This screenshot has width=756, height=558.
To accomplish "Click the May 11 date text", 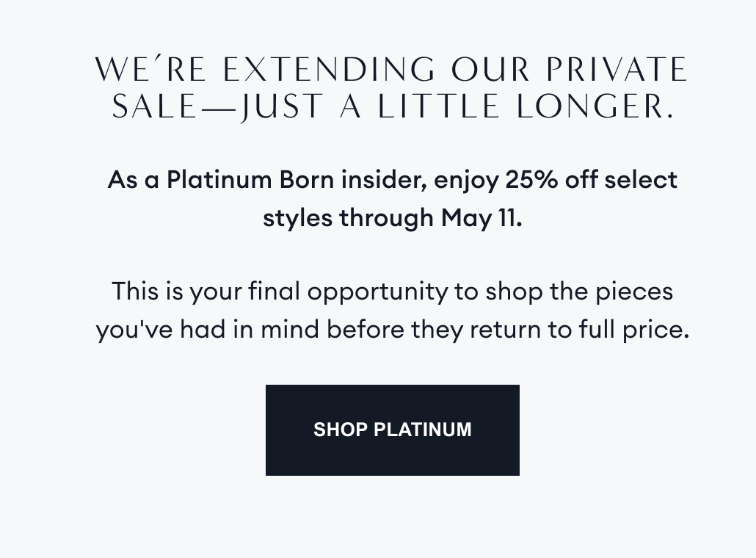I will (x=480, y=218).
